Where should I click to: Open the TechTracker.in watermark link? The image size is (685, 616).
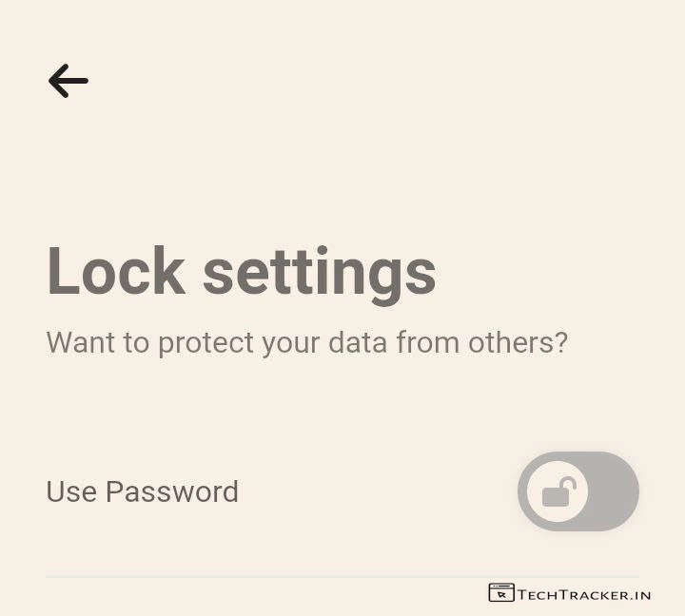tap(570, 594)
